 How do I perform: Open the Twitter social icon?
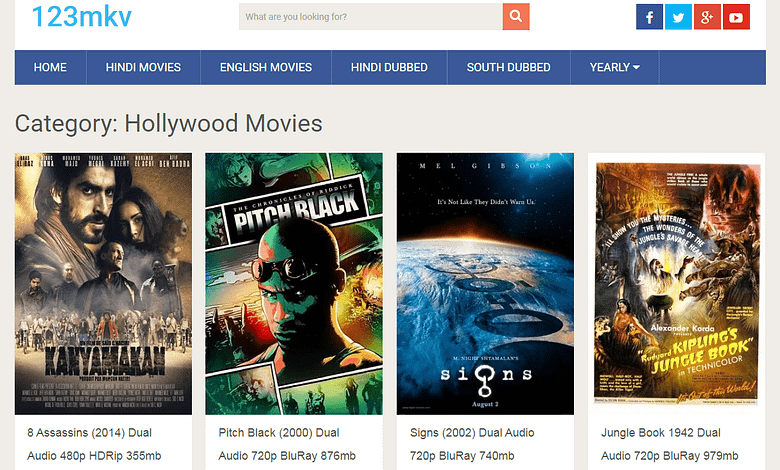pos(678,17)
